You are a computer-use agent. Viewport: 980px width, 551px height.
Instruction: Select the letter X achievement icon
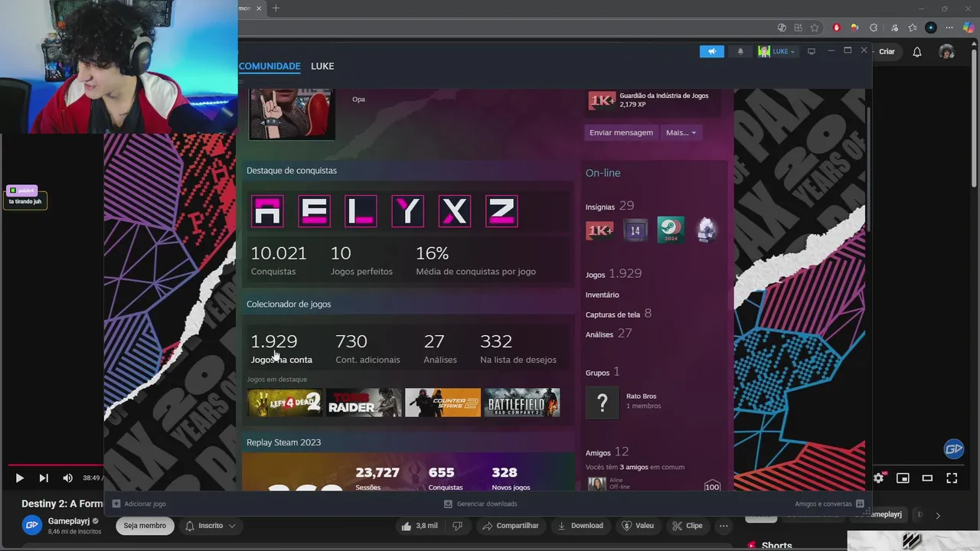pyautogui.click(x=455, y=211)
